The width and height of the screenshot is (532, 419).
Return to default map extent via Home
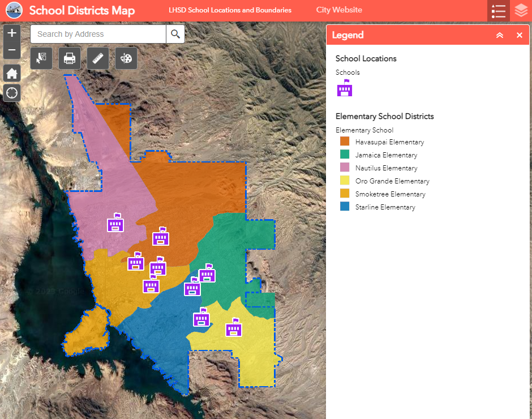coord(11,73)
